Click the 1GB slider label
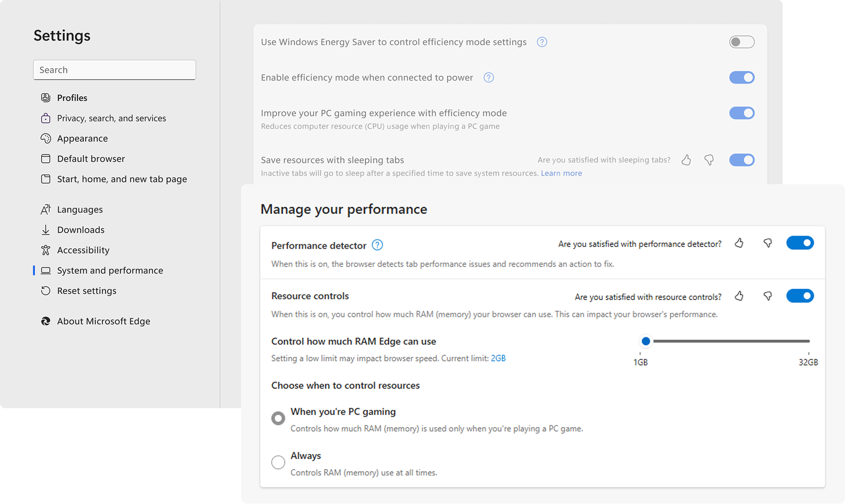The image size is (845, 504). pos(640,362)
